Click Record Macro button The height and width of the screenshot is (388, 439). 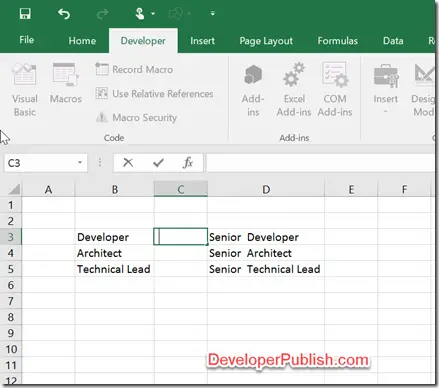tap(134, 69)
